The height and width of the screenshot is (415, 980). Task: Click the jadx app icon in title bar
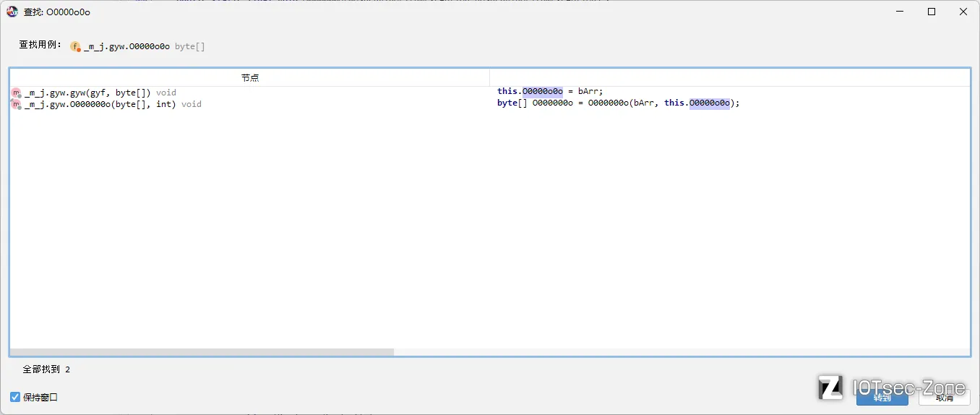12,12
